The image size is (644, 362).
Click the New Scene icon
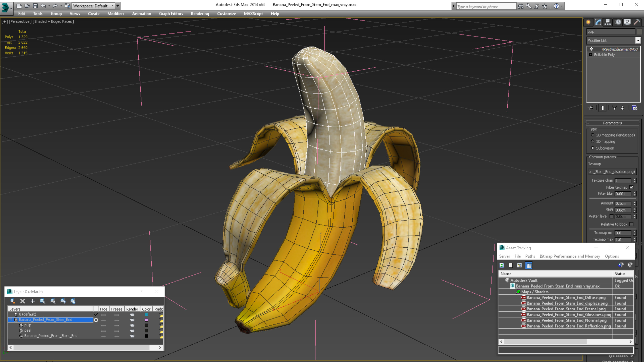click(19, 6)
